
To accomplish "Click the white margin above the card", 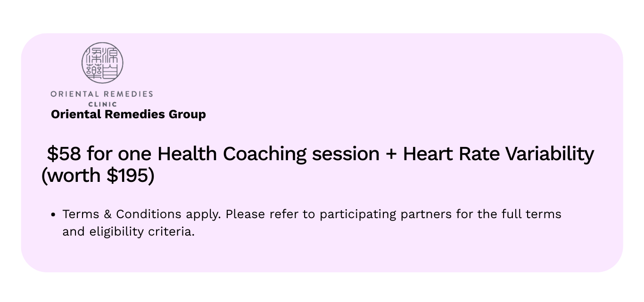I will click(x=322, y=16).
